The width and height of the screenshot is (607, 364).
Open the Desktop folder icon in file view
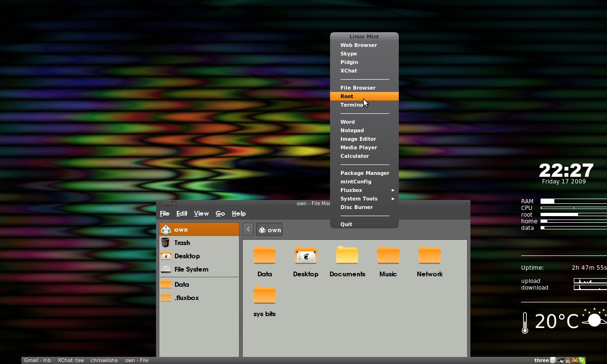coord(306,255)
